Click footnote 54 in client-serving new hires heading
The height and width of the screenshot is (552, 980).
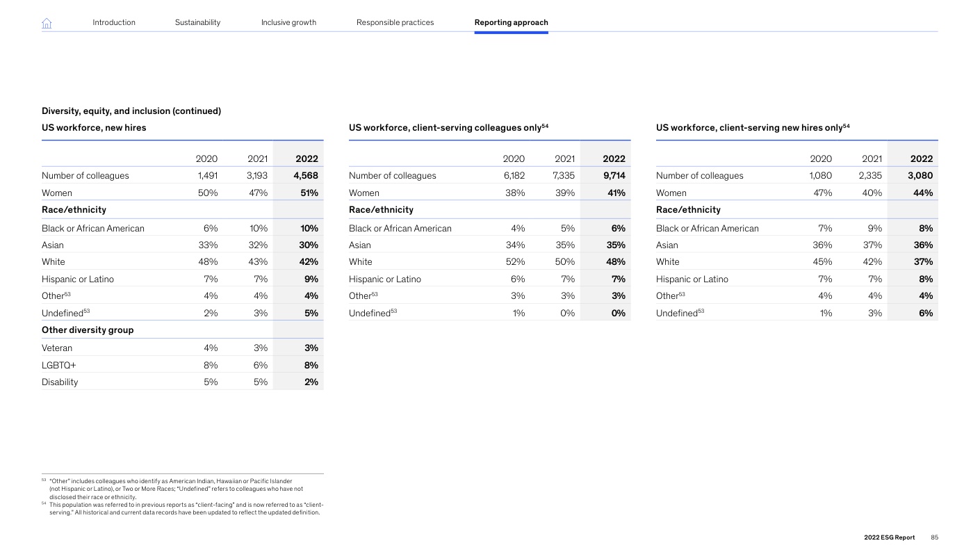click(x=847, y=126)
